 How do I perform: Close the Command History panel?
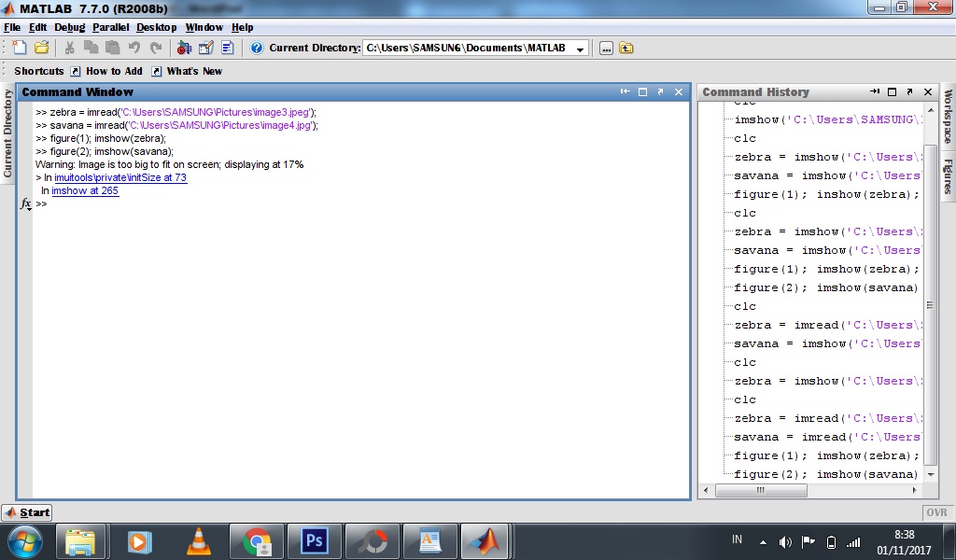coord(928,92)
